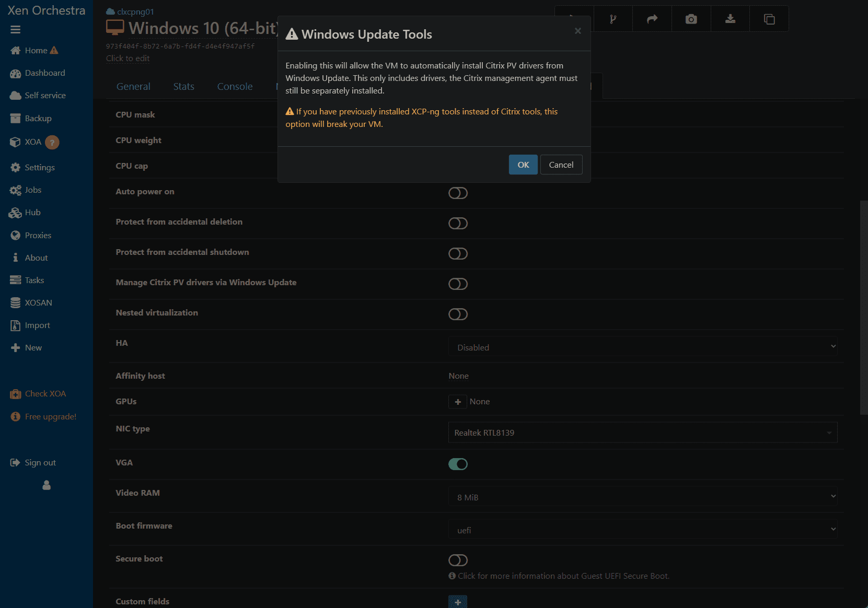Toggle Auto power on
The image size is (868, 608).
[458, 193]
